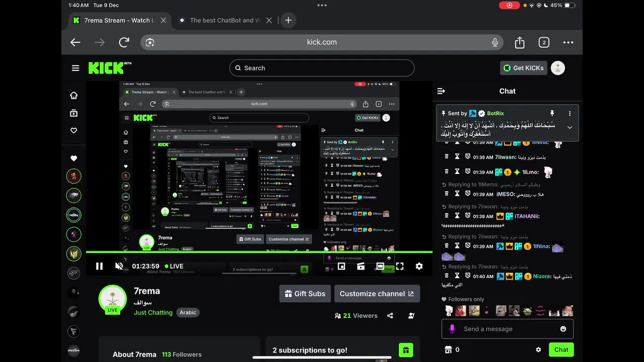Create a clip from player controls

pyautogui.click(x=361, y=266)
